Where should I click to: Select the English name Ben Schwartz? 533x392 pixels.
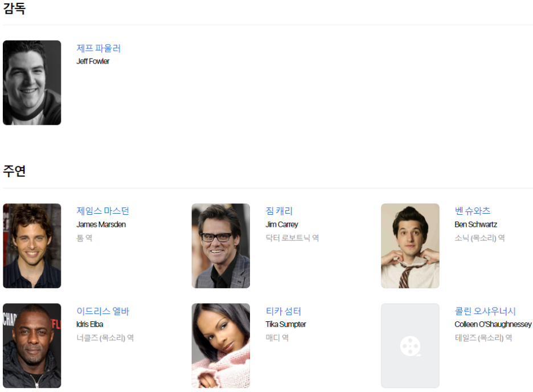[476, 224]
